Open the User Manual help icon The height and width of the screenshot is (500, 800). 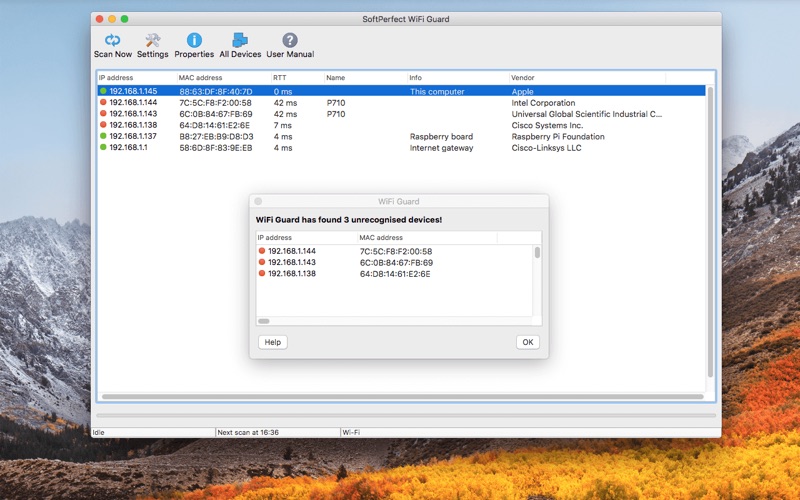pyautogui.click(x=290, y=41)
